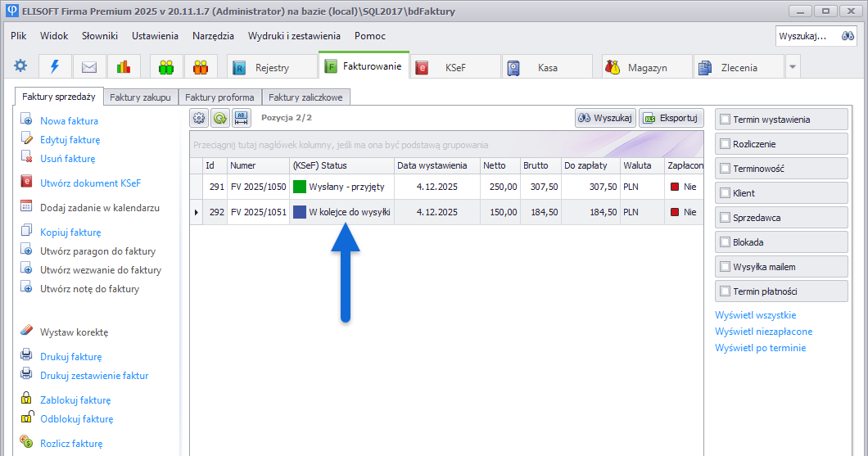The height and width of the screenshot is (456, 868).
Task: Click the grid settings gear icon above table
Action: coord(199,118)
